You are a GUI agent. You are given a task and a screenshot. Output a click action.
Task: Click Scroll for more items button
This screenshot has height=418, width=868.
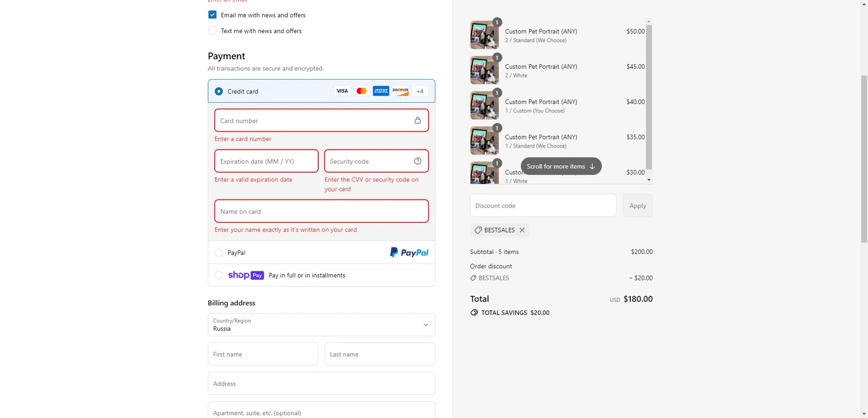point(561,167)
